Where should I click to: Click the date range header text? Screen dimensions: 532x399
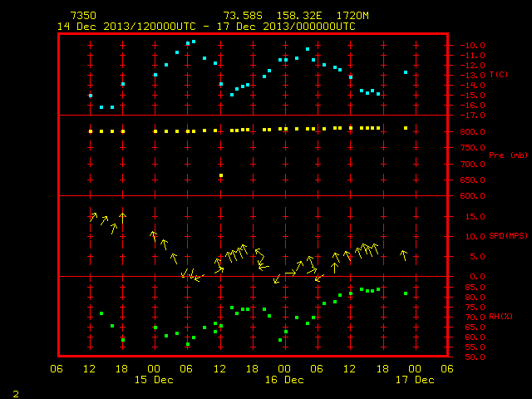206,27
